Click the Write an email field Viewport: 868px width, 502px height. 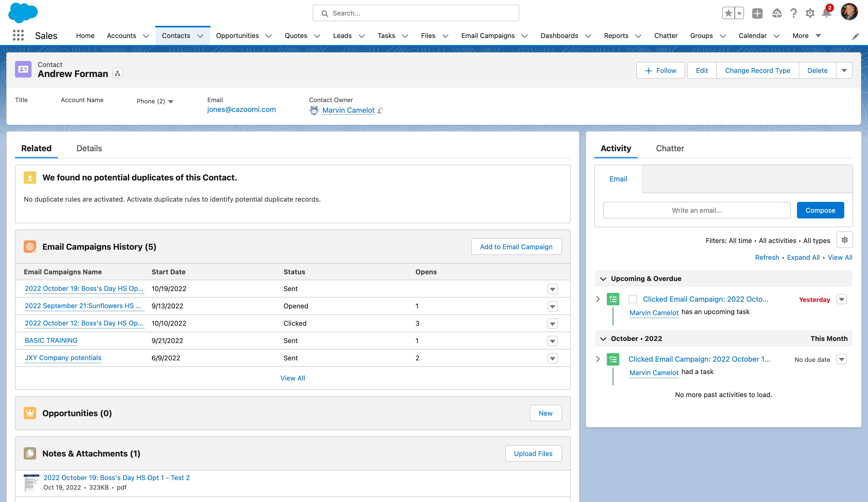pos(696,210)
